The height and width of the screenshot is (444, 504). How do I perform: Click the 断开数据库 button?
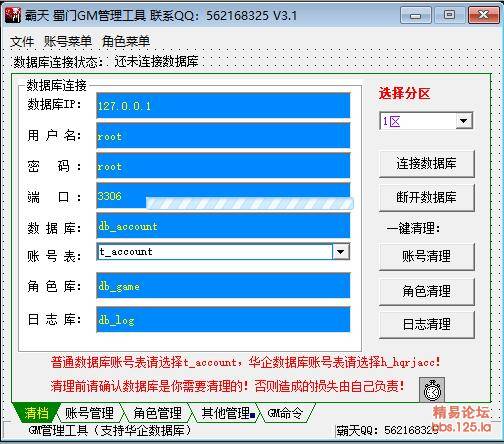pyautogui.click(x=426, y=197)
